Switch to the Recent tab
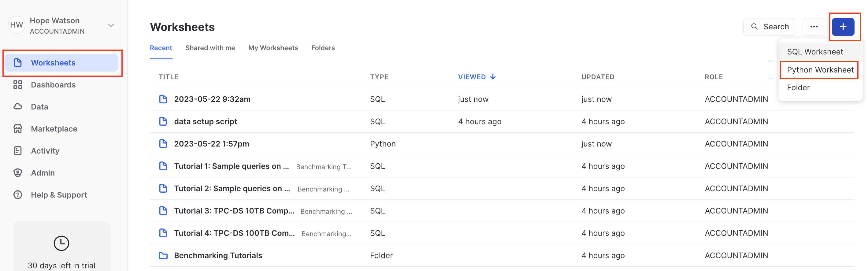 (161, 48)
